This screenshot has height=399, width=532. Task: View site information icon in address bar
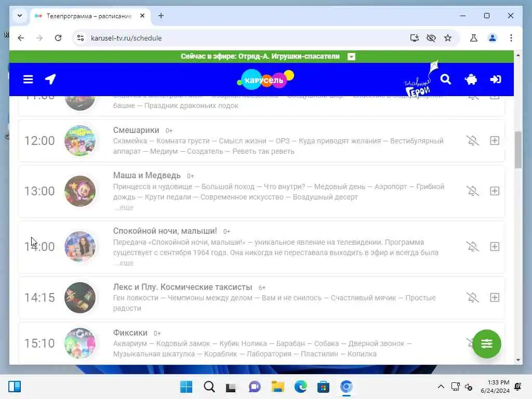(81, 38)
